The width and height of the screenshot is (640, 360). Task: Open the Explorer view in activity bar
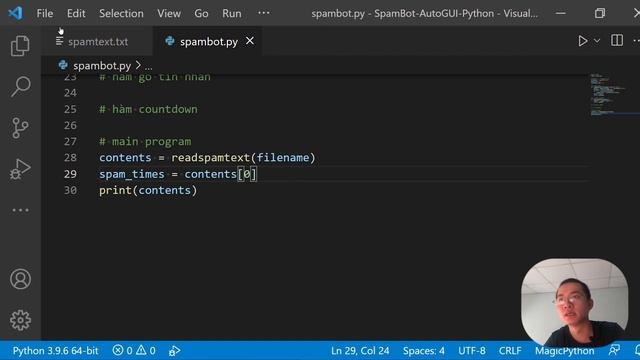click(x=20, y=45)
